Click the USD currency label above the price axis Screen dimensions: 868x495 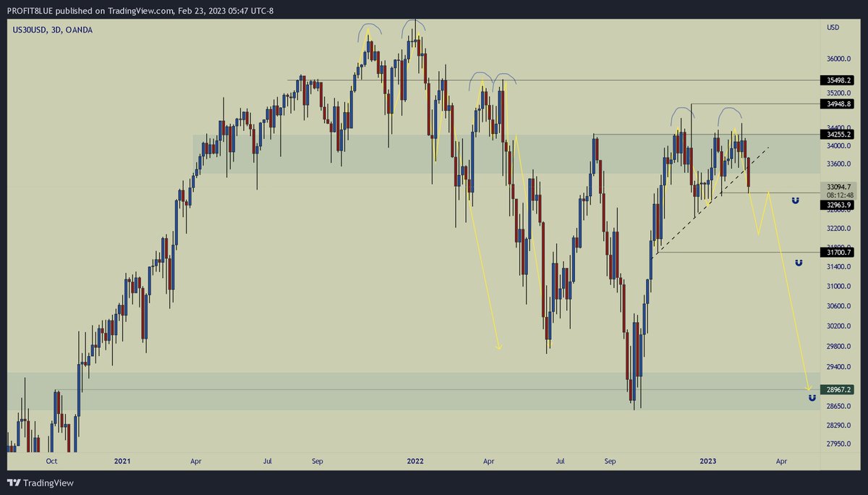click(833, 27)
